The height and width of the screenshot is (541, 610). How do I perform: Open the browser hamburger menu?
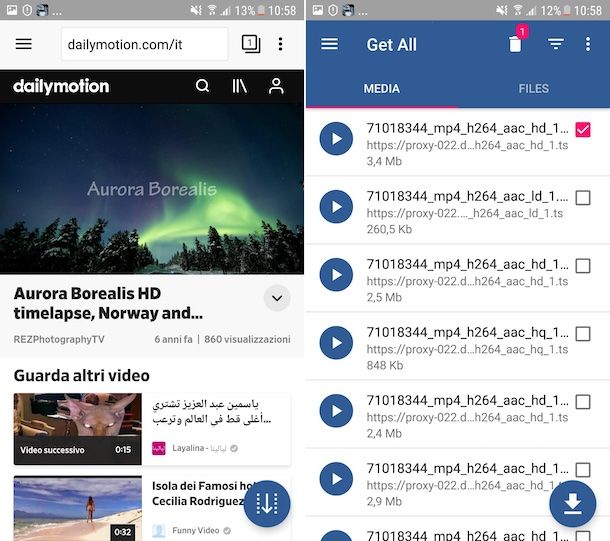pos(24,44)
